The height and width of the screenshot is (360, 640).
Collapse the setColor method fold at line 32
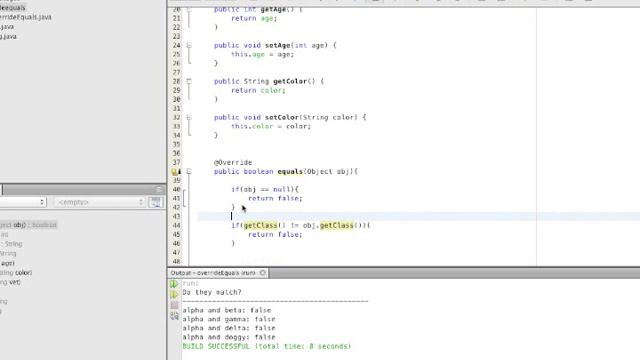point(189,118)
